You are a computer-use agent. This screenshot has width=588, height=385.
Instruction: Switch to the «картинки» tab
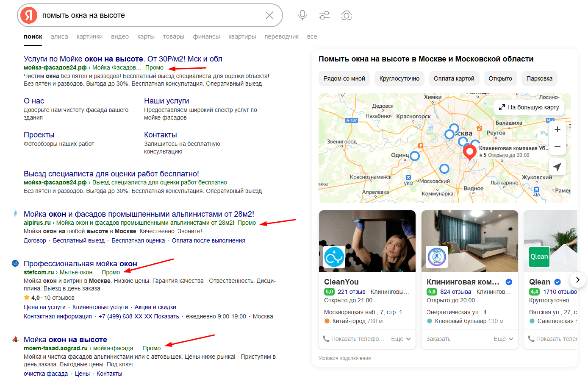(89, 36)
